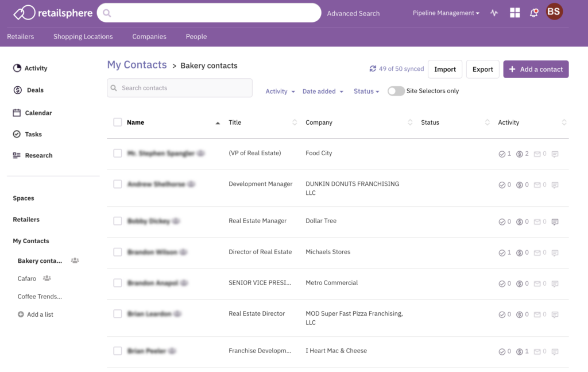The width and height of the screenshot is (588, 372).
Task: Go to the Shopping Locations tab
Action: coord(83,36)
